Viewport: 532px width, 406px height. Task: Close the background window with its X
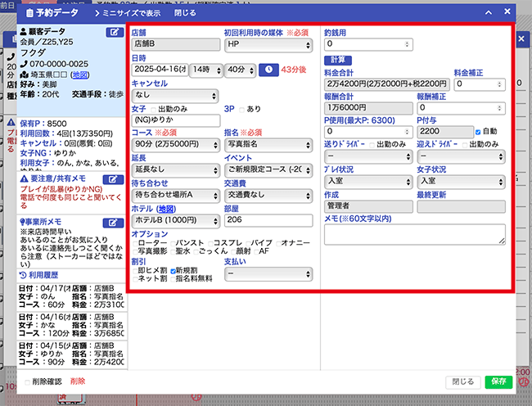[521, 38]
